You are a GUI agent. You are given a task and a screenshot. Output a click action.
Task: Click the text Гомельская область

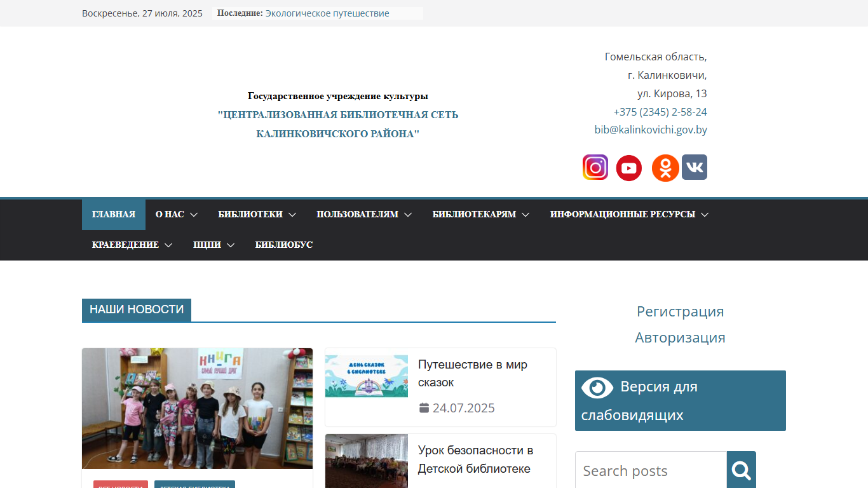coord(656,57)
